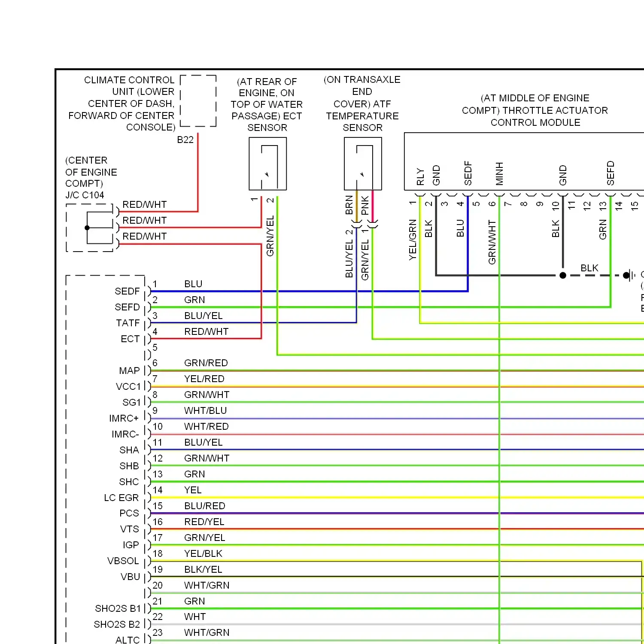Select the SHC pin label
Image resolution: width=644 pixels, height=644 pixels.
click(x=129, y=482)
